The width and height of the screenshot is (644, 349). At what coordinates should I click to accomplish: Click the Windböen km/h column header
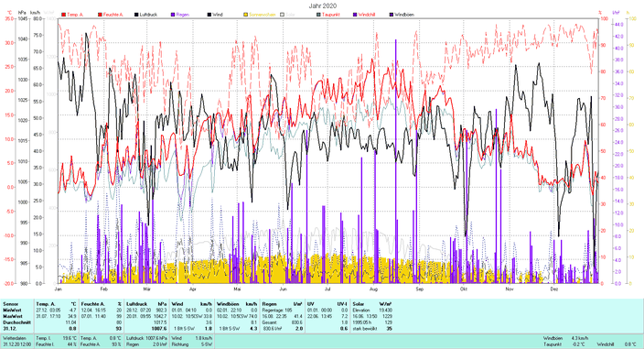(x=237, y=304)
